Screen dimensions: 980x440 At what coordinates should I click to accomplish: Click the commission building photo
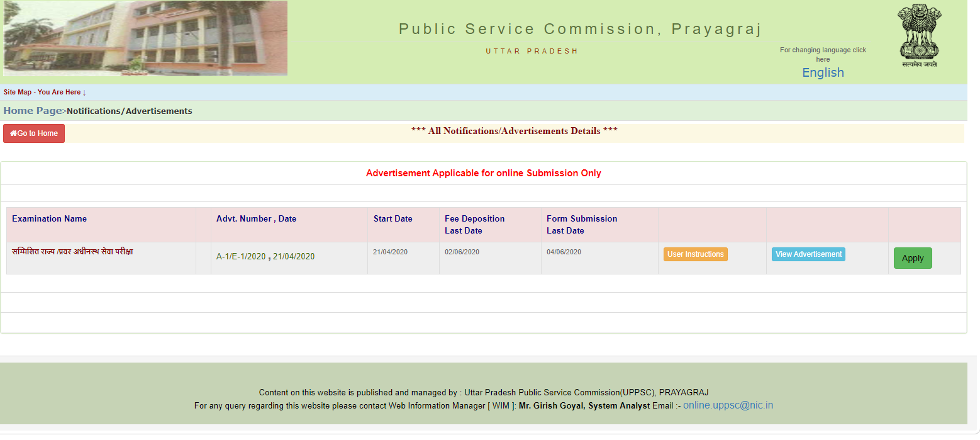point(145,38)
